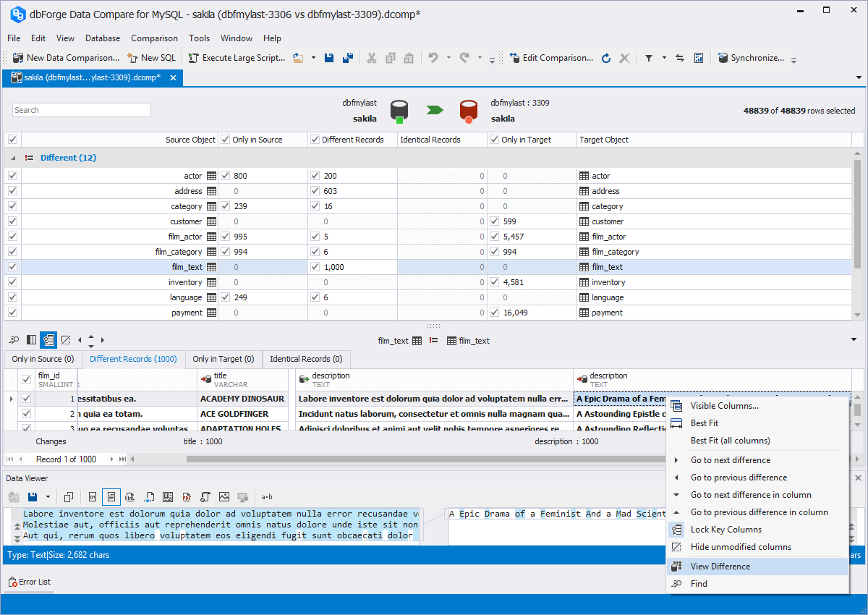Toggle Only in Source header checkbox
The height and width of the screenshot is (615, 868).
coord(225,140)
